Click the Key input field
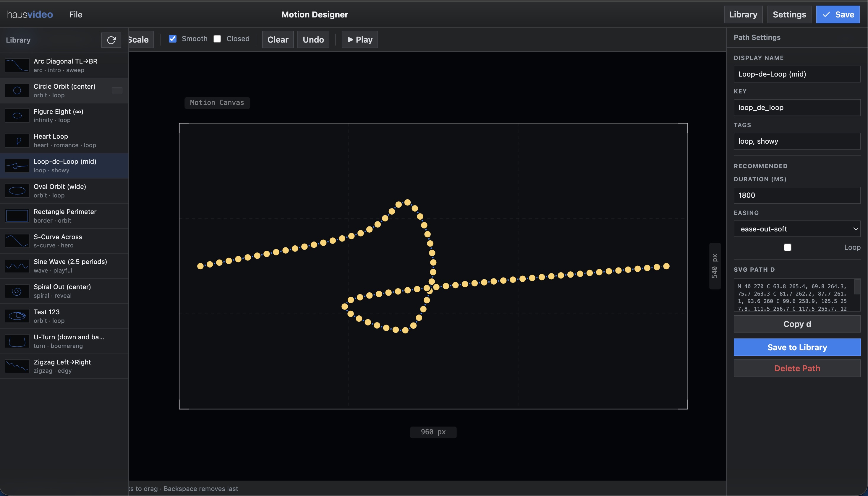Screen dimensions: 868x496 pyautogui.click(x=797, y=108)
